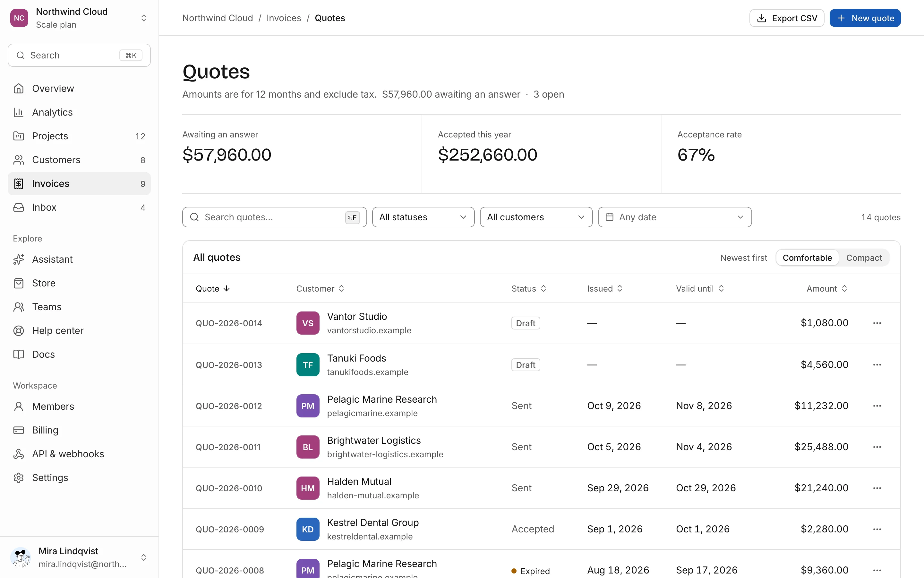
Task: Go to Analytics in the sidebar
Action: [x=79, y=112]
